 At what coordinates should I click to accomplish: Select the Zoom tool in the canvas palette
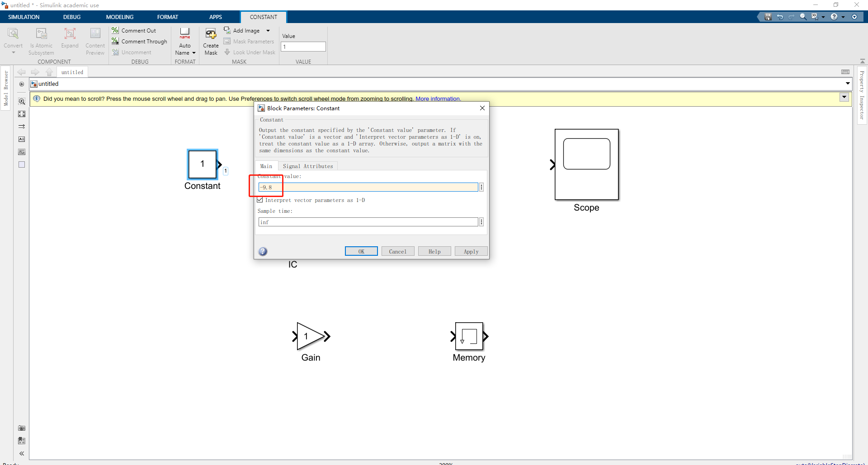click(22, 101)
